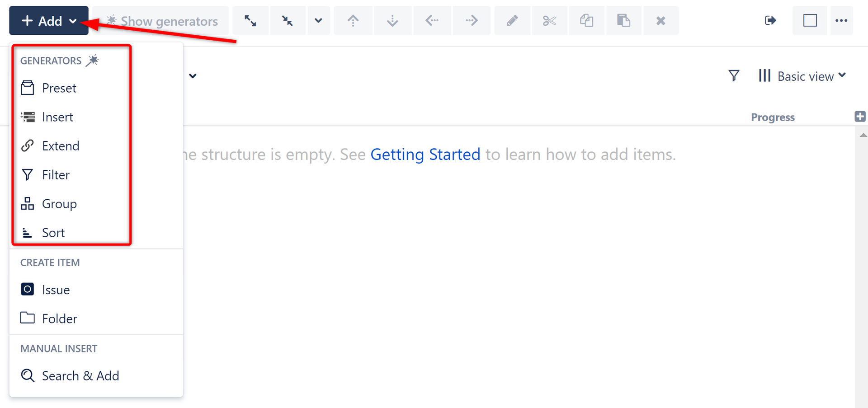Viewport: 868px width, 408px height.
Task: Click the copy icon in toolbar
Action: (x=586, y=21)
